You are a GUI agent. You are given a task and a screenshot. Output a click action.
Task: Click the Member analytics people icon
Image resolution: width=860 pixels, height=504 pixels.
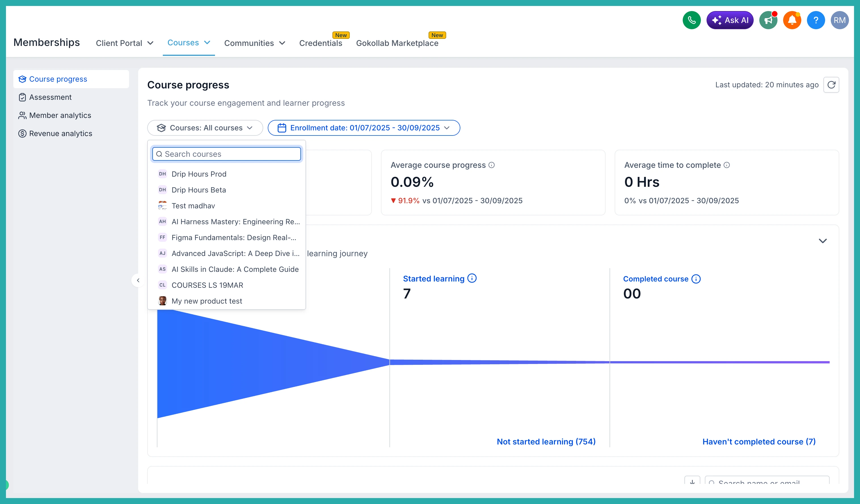(x=22, y=115)
